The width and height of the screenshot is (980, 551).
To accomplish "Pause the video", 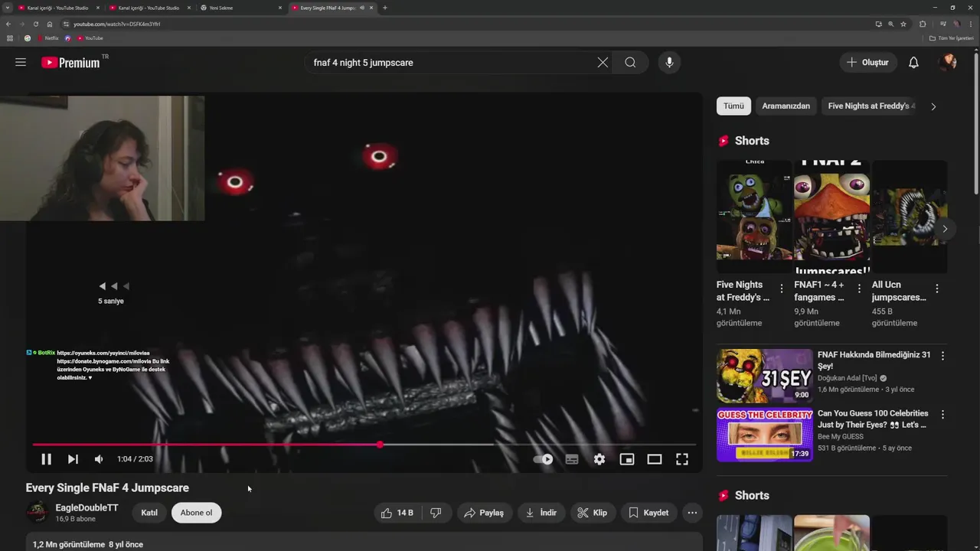I will point(46,459).
